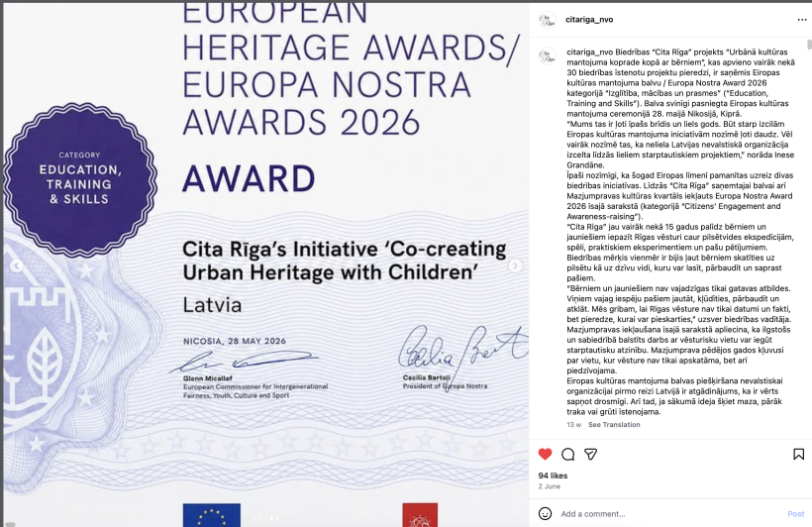Save the post with the bookmark icon
The height and width of the screenshot is (527, 812).
pos(798,455)
